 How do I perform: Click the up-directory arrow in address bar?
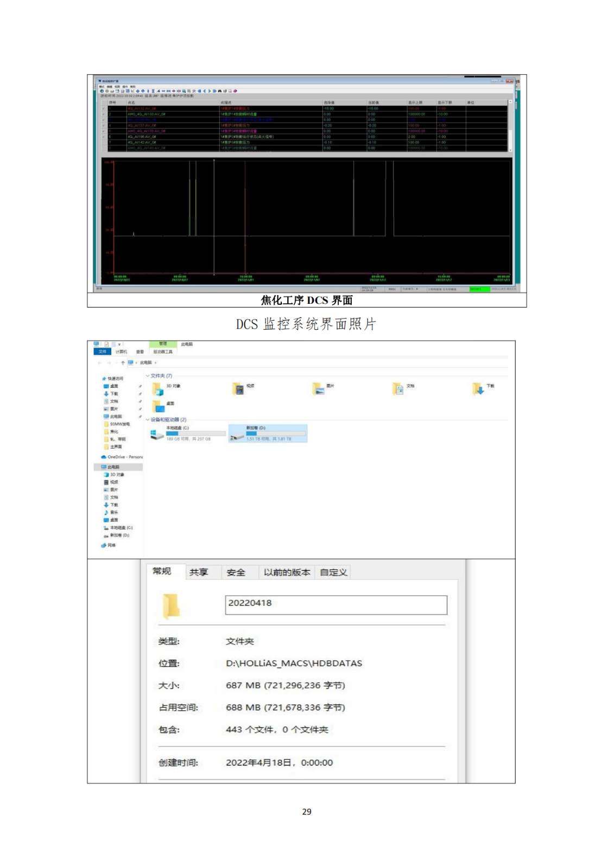(123, 362)
